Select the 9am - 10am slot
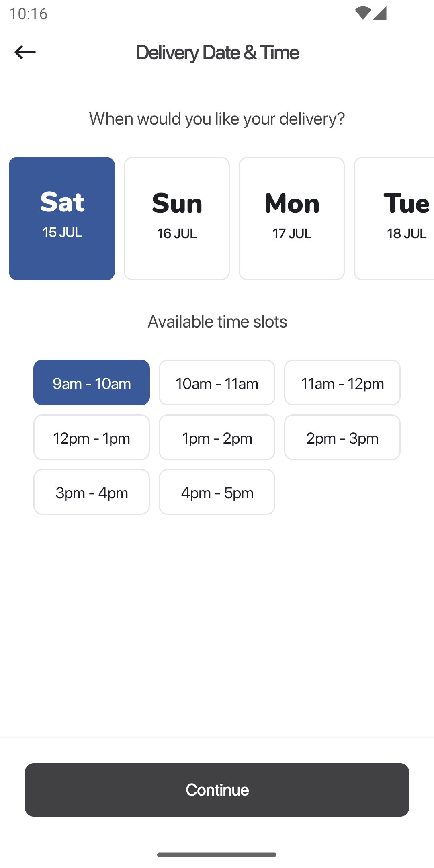The width and height of the screenshot is (434, 868). click(x=92, y=383)
